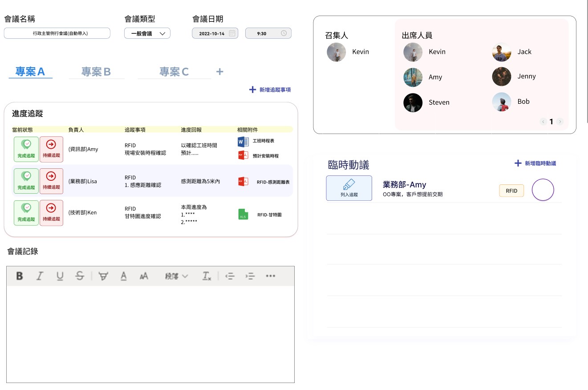Screen dimensions: 588x390
Task: Go to previous attendees page
Action: [x=543, y=122]
